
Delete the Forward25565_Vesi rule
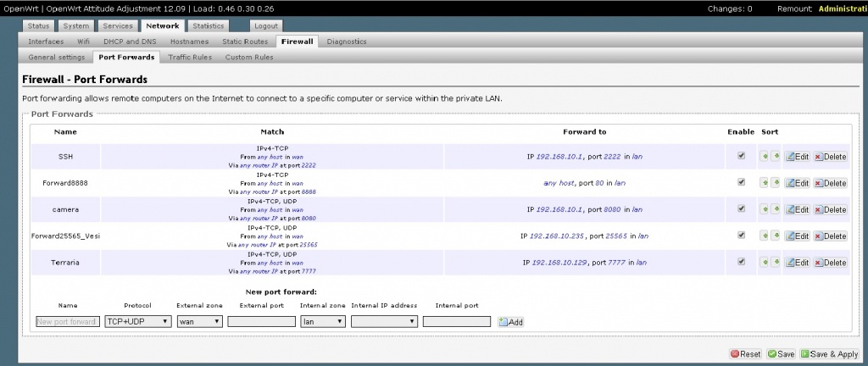tap(830, 236)
